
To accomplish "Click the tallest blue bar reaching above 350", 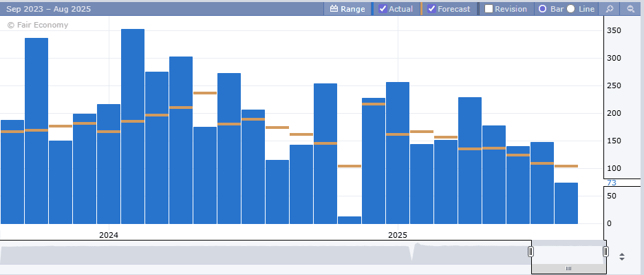I will pyautogui.click(x=133, y=126).
